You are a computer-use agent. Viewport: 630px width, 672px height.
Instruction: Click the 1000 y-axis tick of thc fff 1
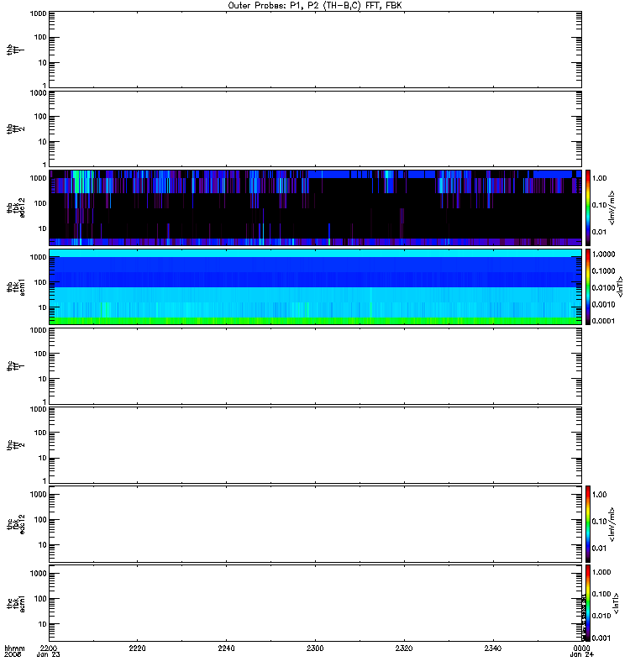(x=38, y=330)
